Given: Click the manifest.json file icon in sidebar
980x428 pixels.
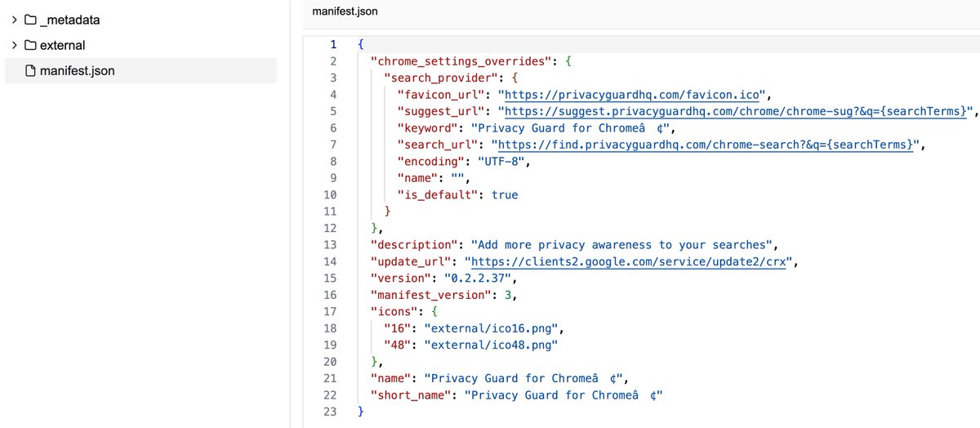Looking at the screenshot, I should (x=30, y=71).
